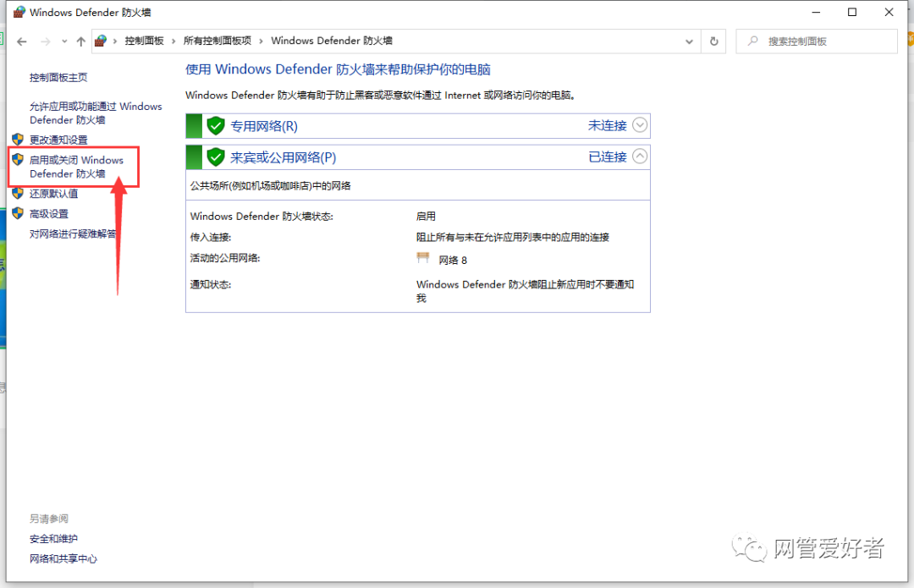The image size is (914, 588).
Task: Open recent locations dropdown arrow
Action: 64,41
